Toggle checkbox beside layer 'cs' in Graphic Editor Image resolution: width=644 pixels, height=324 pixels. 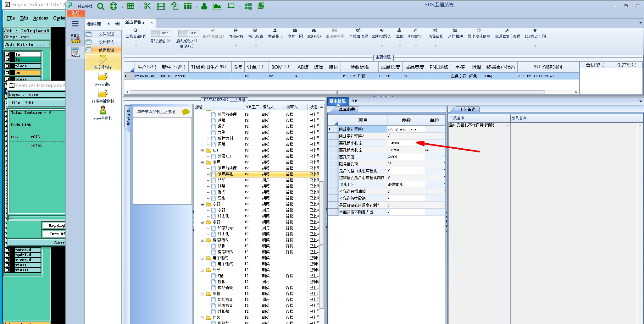7,73
